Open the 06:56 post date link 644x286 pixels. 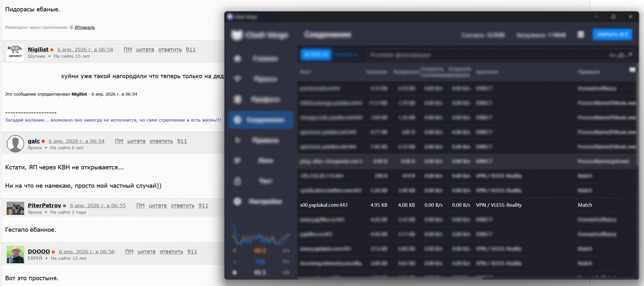click(x=87, y=252)
